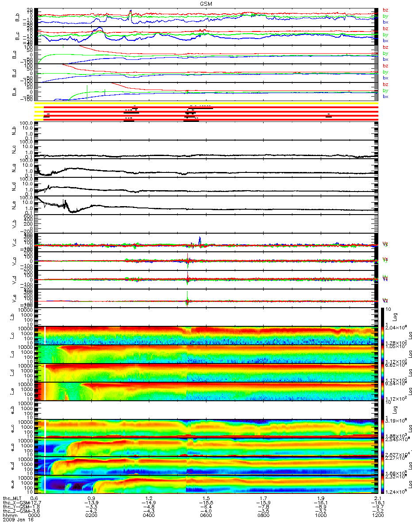Image resolution: width=412 pixels, height=532 pixels.
Task: Click the bz legend beside B_b panel
Action: click(385, 10)
